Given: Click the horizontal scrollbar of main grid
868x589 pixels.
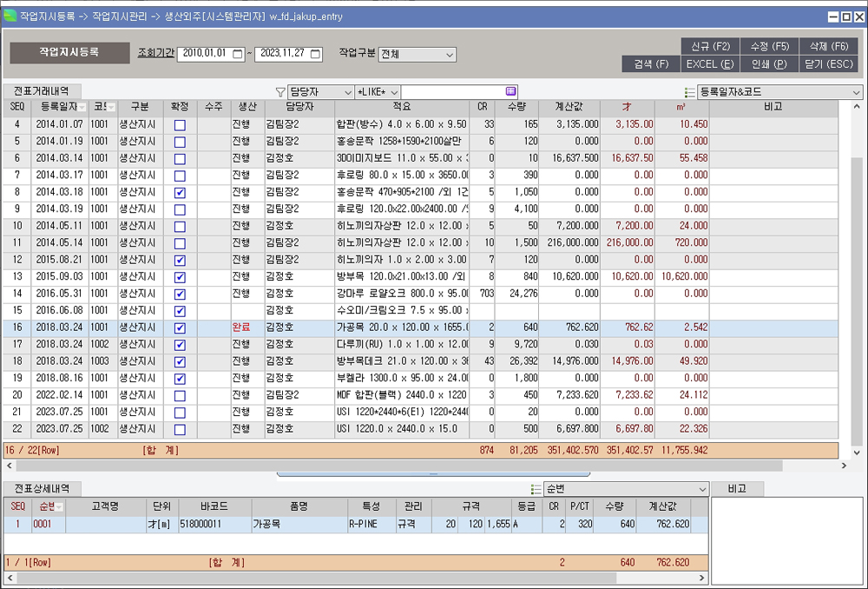Looking at the screenshot, I should coord(398,466).
